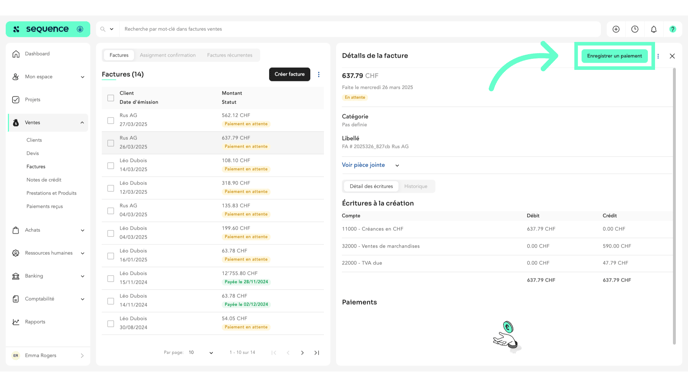Click the Créer facture button
Image resolution: width=688 pixels, height=387 pixels.
290,75
